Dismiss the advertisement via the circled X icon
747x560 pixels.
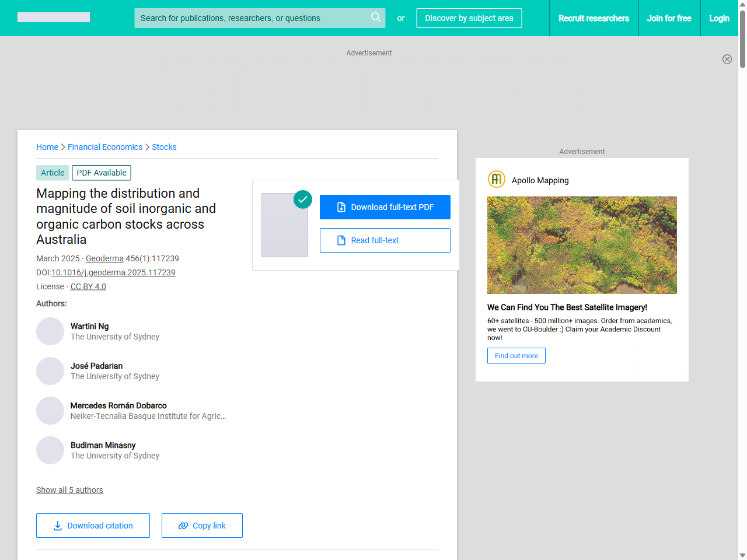tap(727, 59)
